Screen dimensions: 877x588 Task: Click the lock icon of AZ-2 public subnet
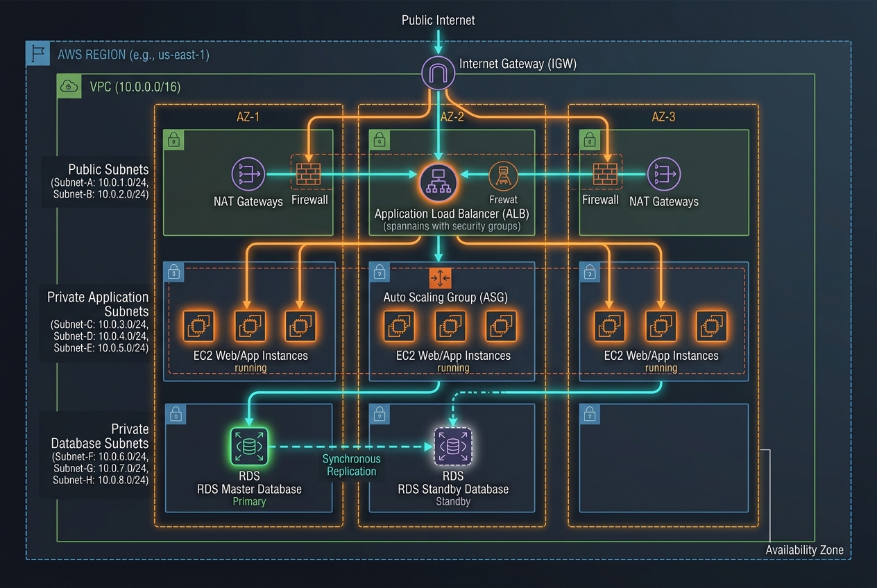point(379,141)
